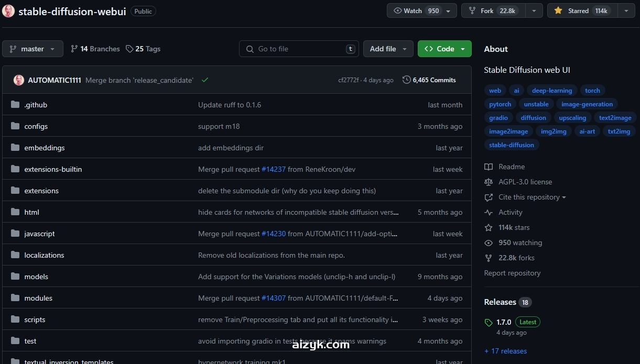Screen dimensions: 640x364
Task: Click the tag icon next to 1.7.0
Action: (489, 323)
